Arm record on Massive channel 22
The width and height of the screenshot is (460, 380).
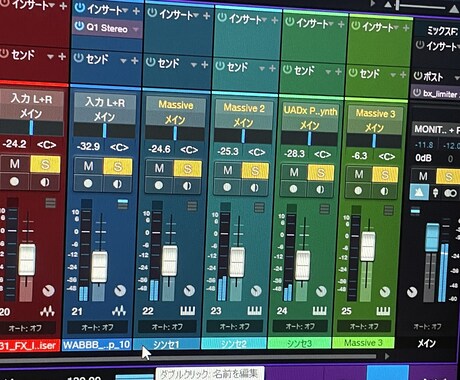point(159,185)
